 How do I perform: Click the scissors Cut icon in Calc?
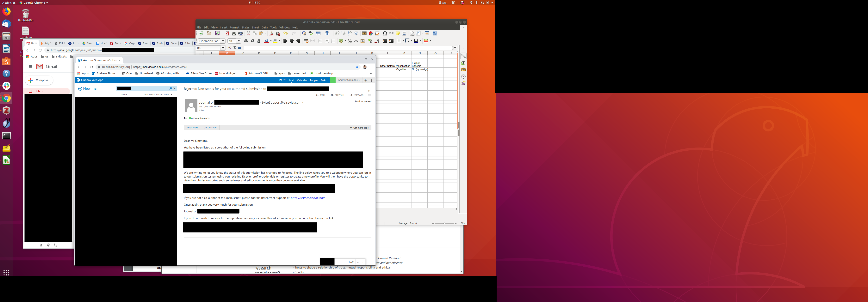click(x=248, y=33)
